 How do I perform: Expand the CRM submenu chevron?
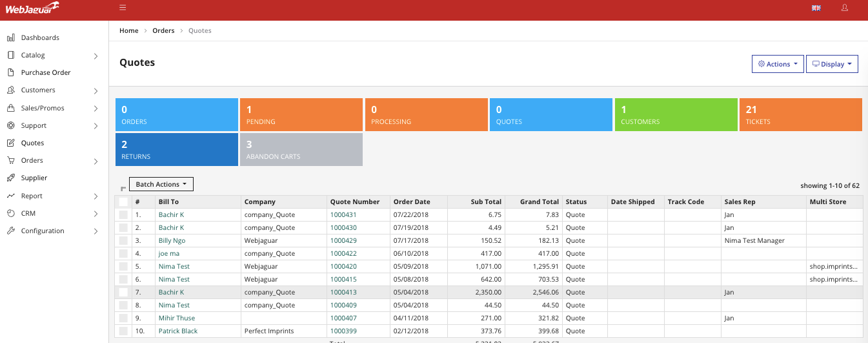96,214
